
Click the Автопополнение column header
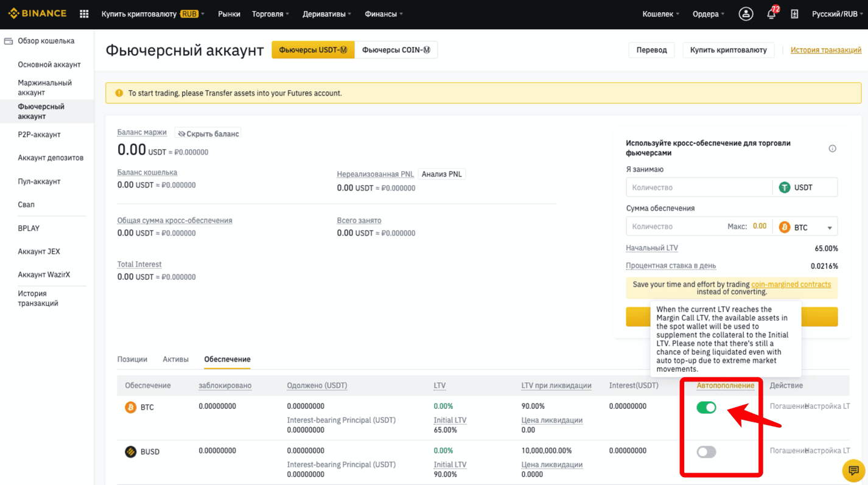[x=726, y=385]
